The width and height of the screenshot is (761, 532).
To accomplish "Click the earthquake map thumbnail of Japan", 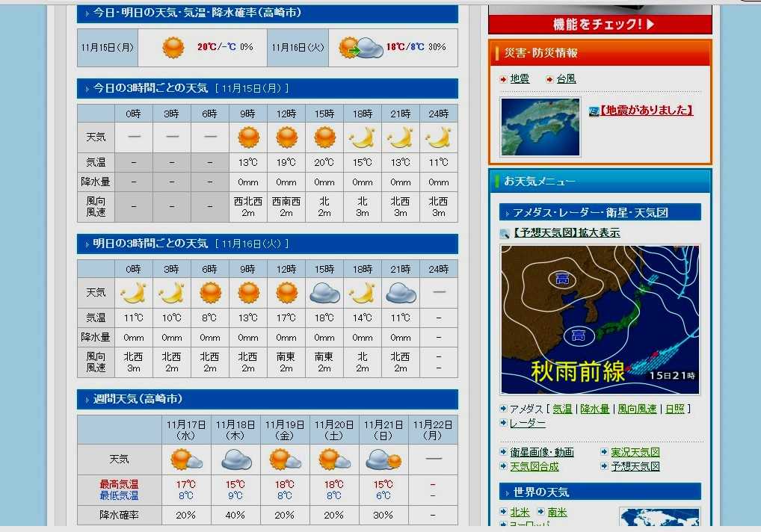I will pyautogui.click(x=540, y=127).
